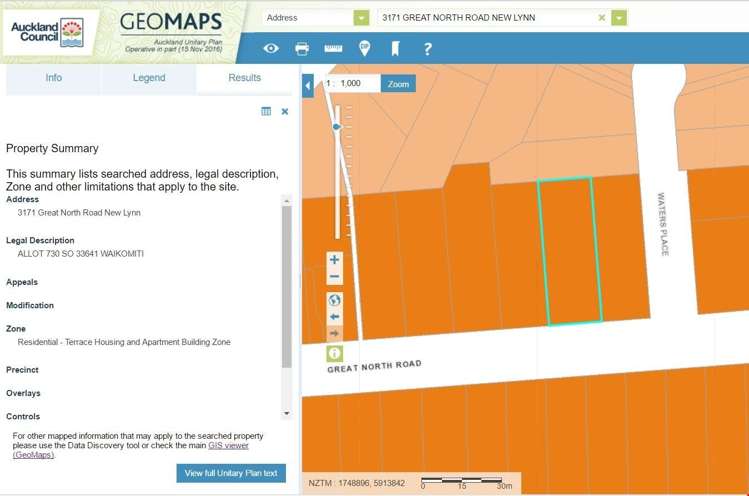This screenshot has height=496, width=749.
Task: Click the green info icon on map
Action: 335,353
